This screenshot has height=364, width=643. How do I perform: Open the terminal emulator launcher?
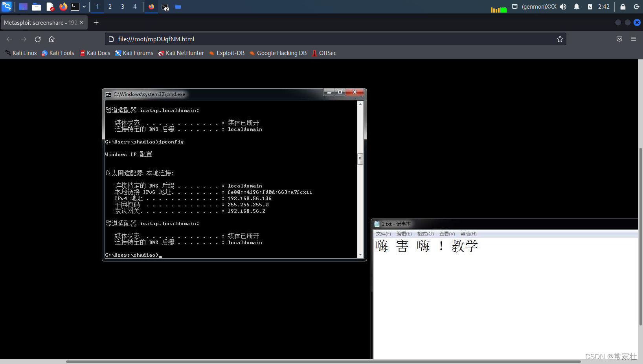75,7
